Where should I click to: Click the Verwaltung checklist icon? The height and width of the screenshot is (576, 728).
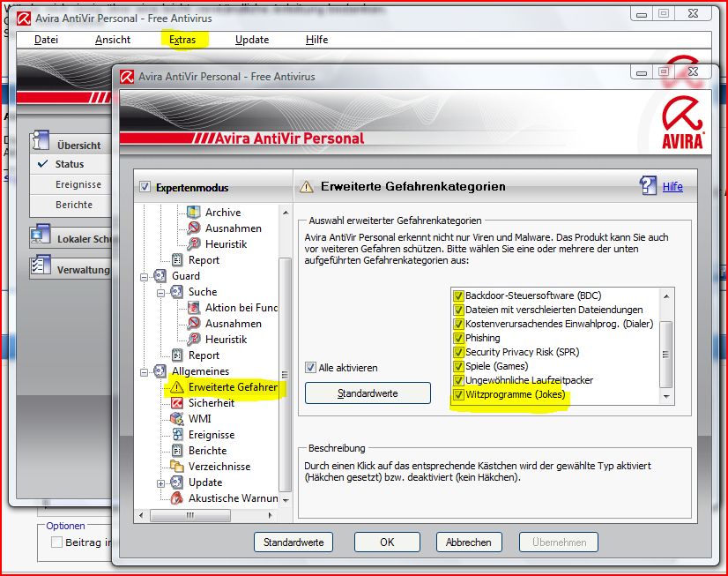pyautogui.click(x=41, y=265)
